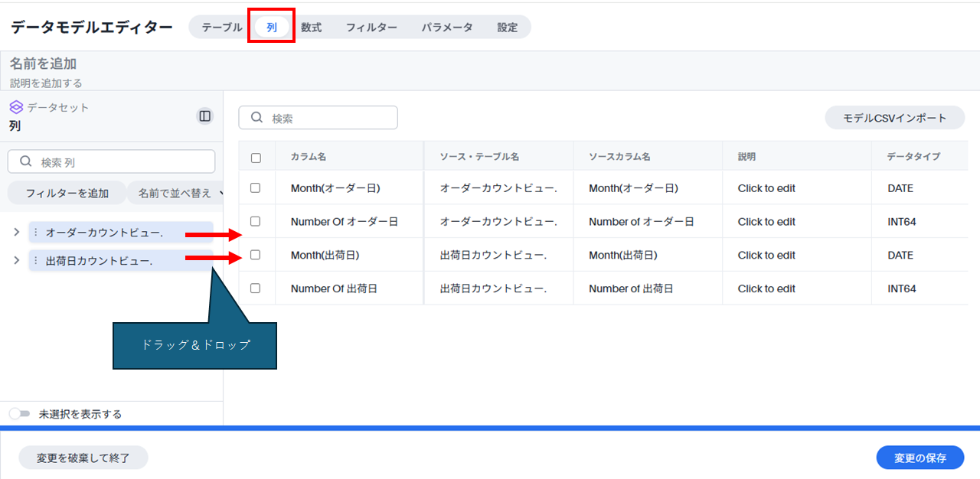The width and height of the screenshot is (980, 479).
Task: Select the 列 tab
Action: [272, 28]
